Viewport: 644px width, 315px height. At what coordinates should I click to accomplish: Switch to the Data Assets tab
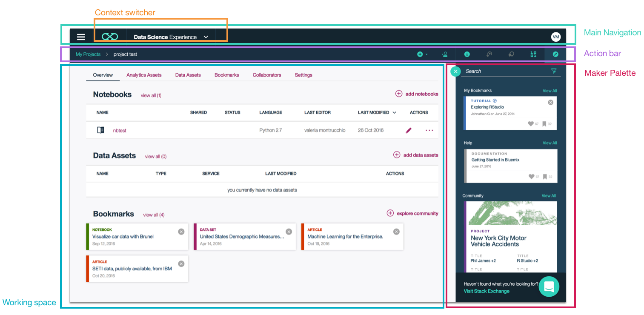pos(188,75)
